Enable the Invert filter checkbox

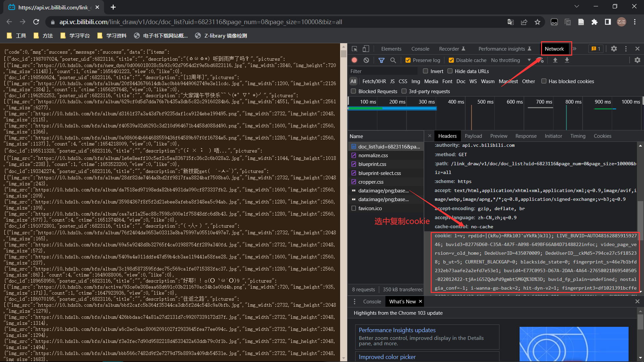click(426, 71)
